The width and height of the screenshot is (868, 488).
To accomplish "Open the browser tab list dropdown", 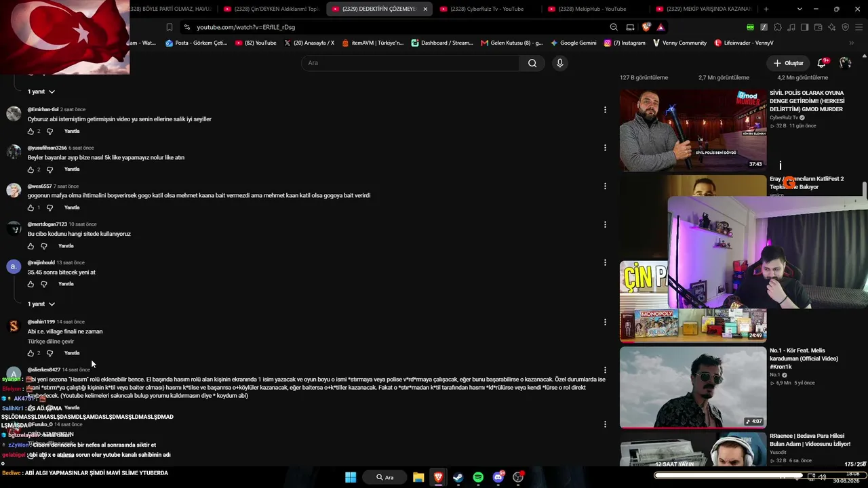I will [x=800, y=9].
